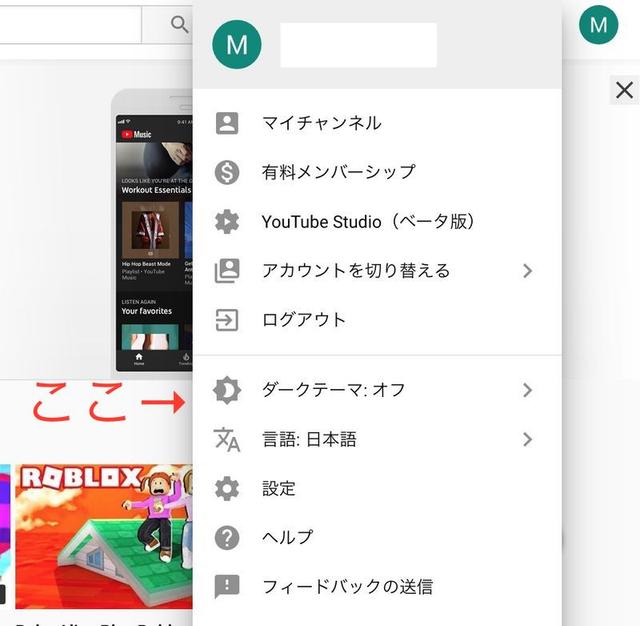Open 言語: 日本語 option
640x626 pixels.
pyautogui.click(x=377, y=440)
